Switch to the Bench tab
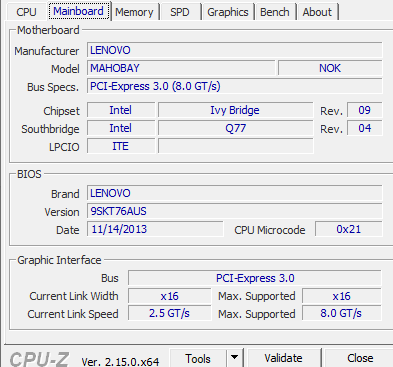 click(x=275, y=12)
